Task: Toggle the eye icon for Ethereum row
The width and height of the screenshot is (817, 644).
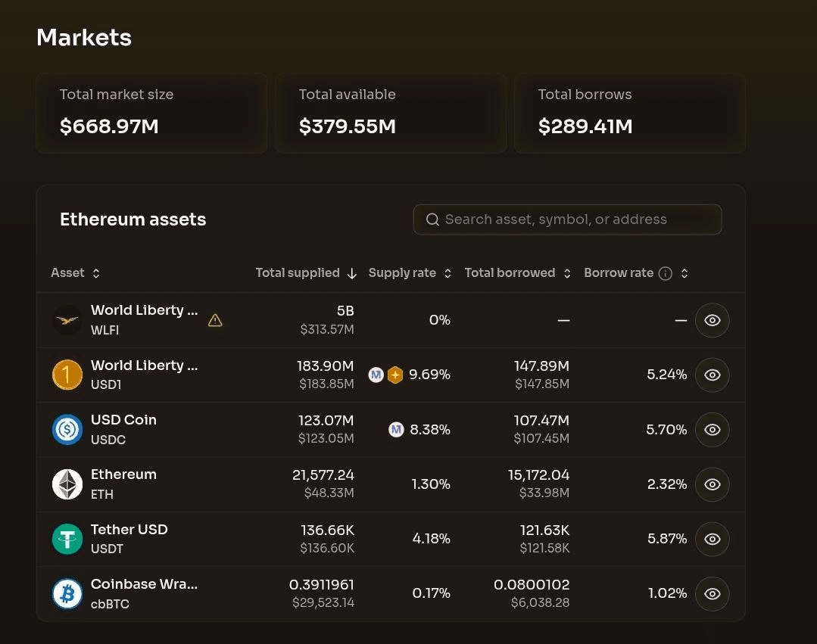Action: (712, 484)
